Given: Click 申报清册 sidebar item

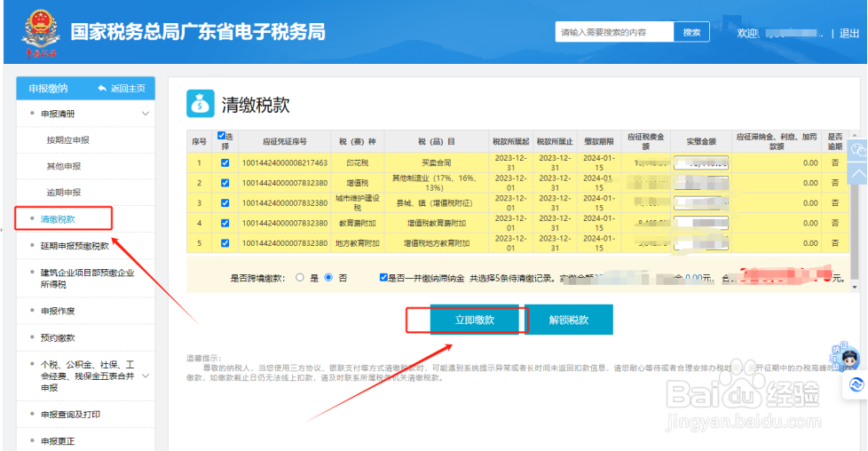Looking at the screenshot, I should coord(58,114).
